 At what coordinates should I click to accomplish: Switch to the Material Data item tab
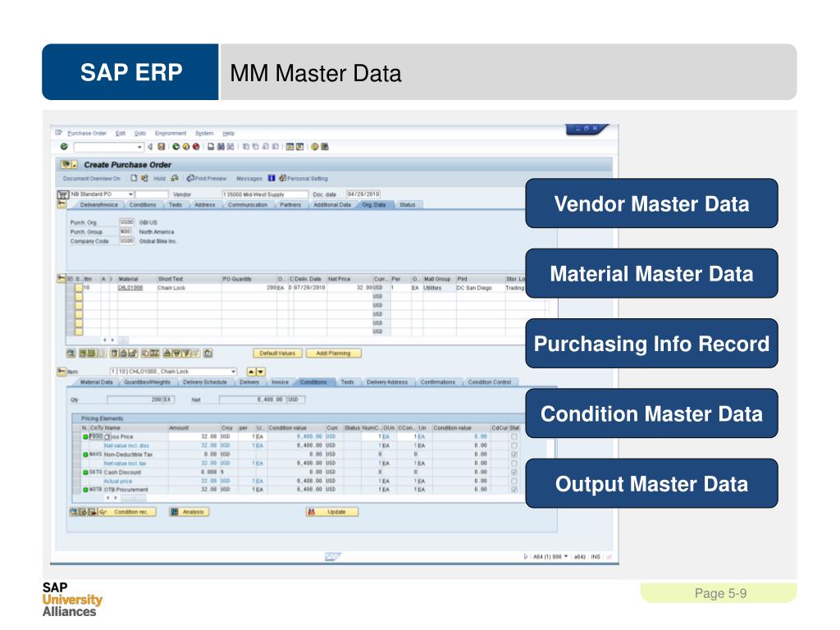click(97, 382)
